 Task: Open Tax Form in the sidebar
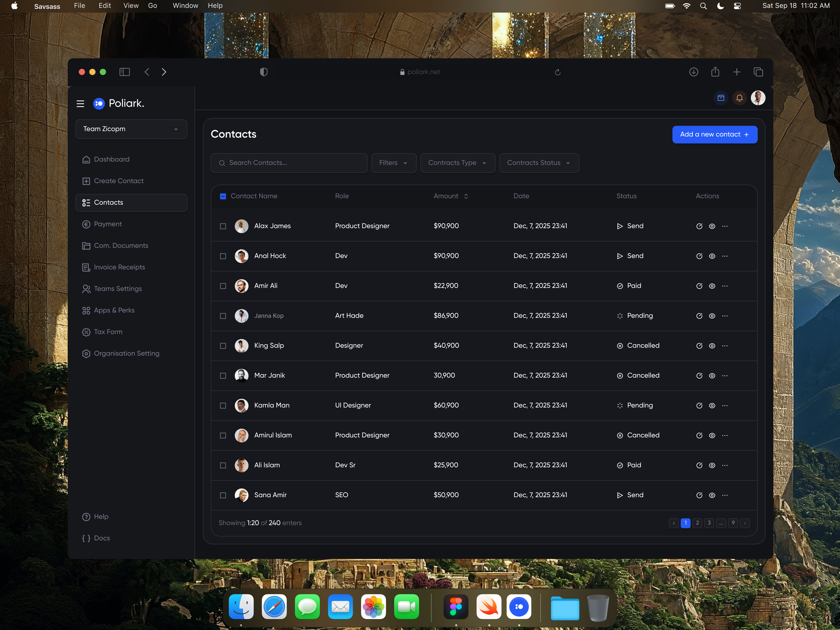[131, 332]
